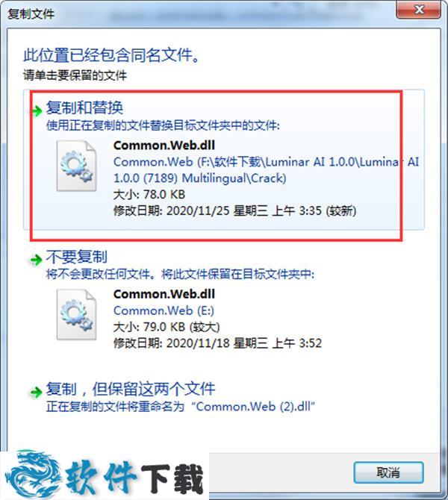Click the bold Common.Web.dll name under 不要复制
Image resolution: width=448 pixels, height=500 pixels.
(x=164, y=294)
